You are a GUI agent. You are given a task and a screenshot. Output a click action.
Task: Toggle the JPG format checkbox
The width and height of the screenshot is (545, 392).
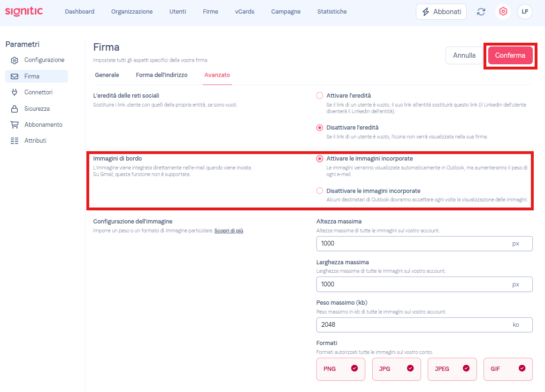[396, 369]
